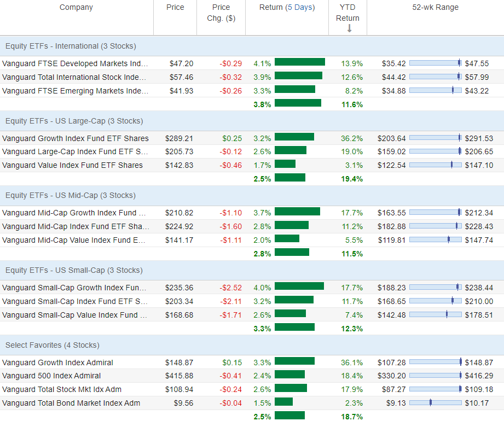Click the $0.15 price change cell

pyautogui.click(x=232, y=362)
